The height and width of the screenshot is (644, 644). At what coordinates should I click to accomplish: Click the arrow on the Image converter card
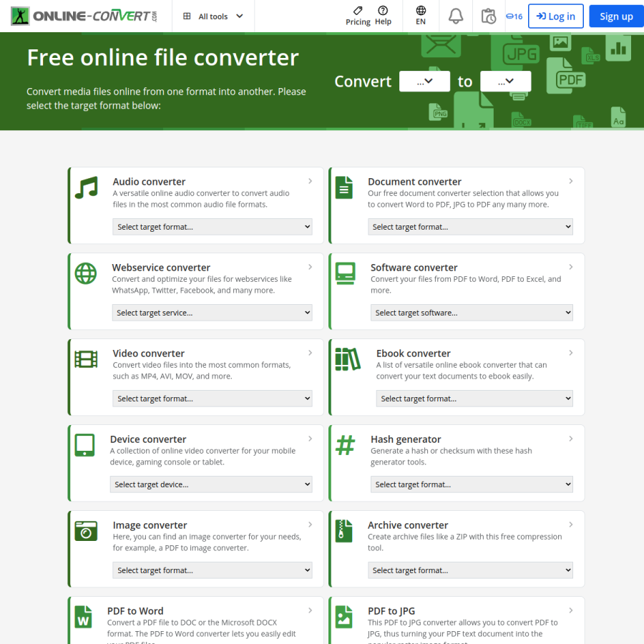310,525
